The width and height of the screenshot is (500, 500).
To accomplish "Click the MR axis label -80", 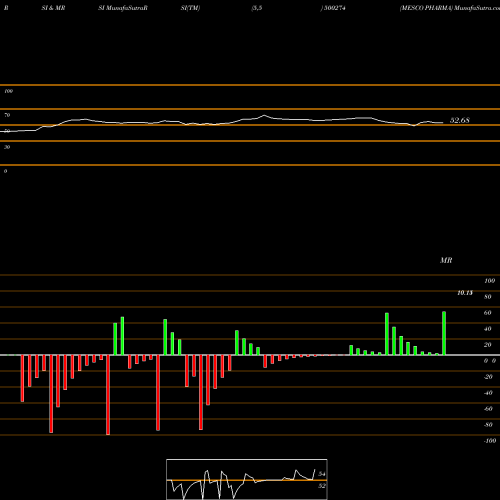I will (x=488, y=425).
